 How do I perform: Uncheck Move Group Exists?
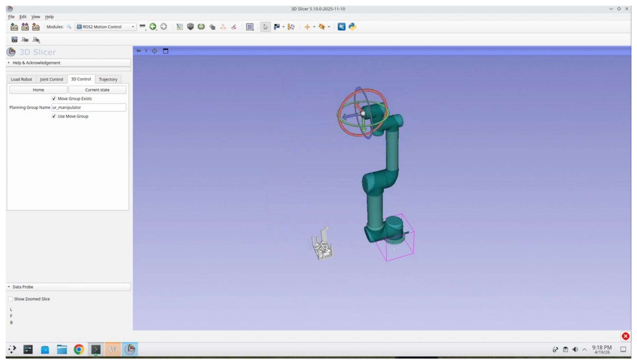click(54, 99)
